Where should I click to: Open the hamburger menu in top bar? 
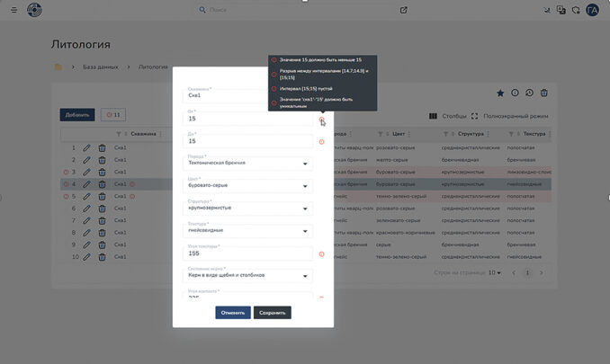pyautogui.click(x=13, y=10)
